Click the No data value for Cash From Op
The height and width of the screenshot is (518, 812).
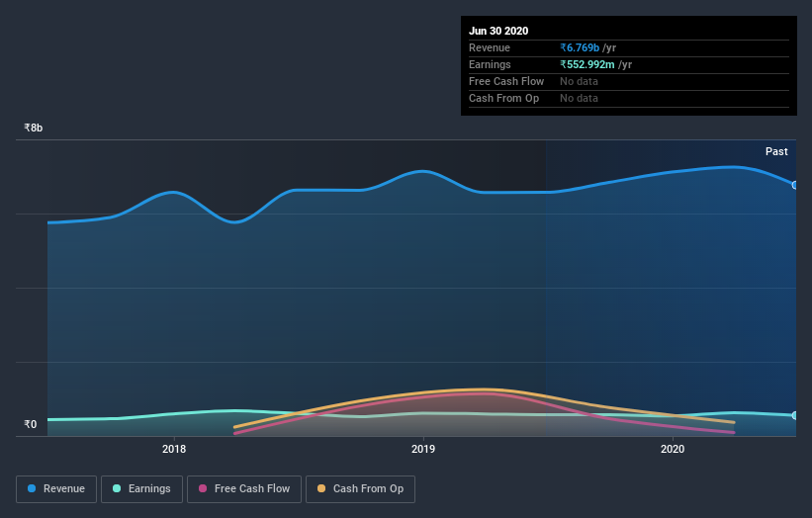pos(579,98)
